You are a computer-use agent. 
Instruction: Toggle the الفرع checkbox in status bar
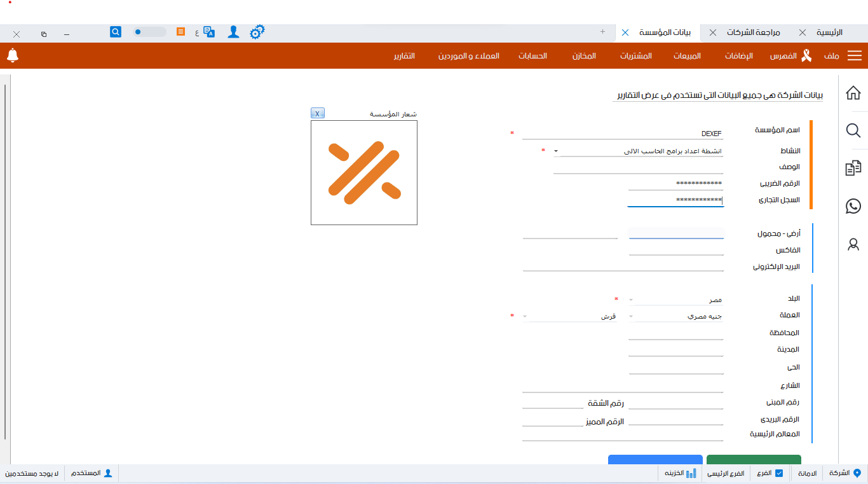click(x=779, y=473)
